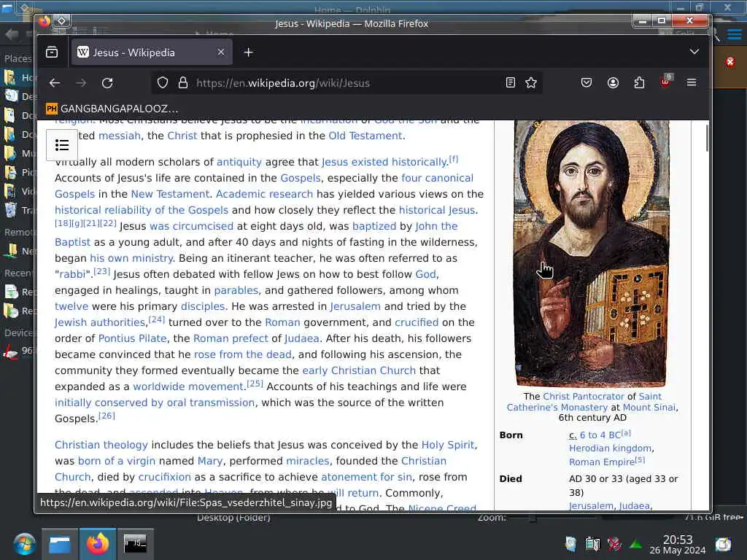Follow the 'atonement for sin' link

click(x=366, y=477)
